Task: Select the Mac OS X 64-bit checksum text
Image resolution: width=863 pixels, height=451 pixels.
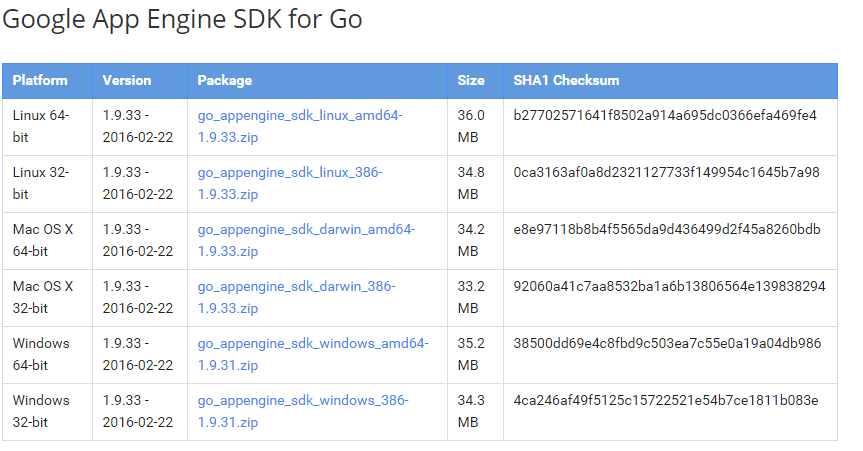Action: 667,230
